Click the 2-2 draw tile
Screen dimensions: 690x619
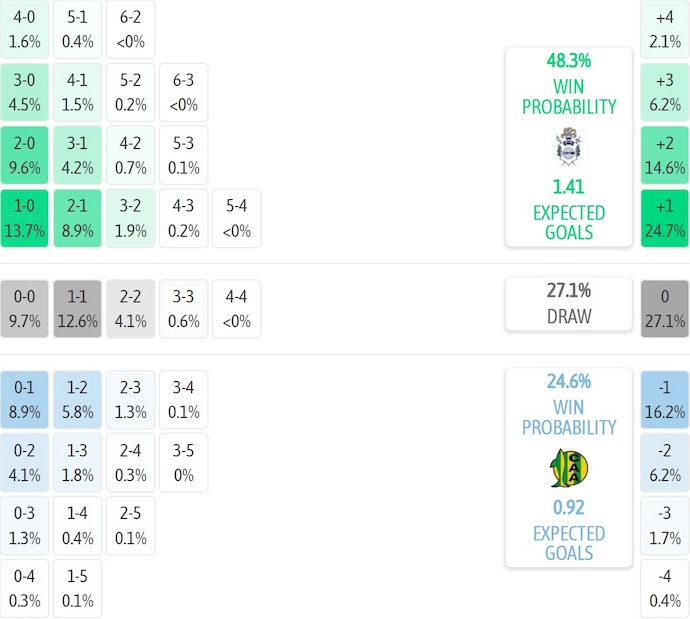[x=130, y=309]
